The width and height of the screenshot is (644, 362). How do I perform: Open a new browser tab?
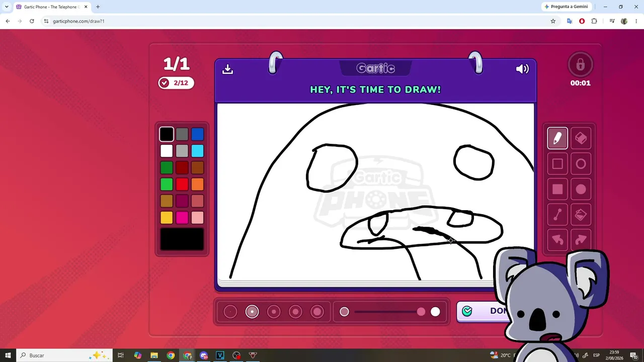pyautogui.click(x=98, y=7)
